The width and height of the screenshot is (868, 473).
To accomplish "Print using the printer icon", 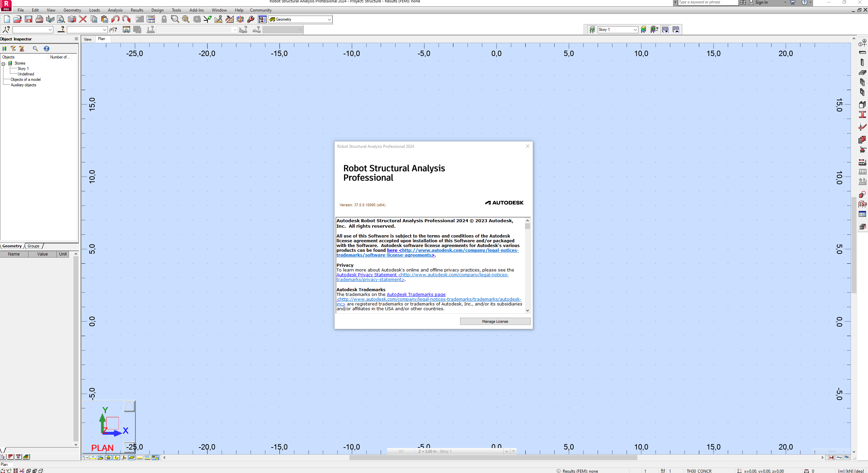I will coord(39,19).
